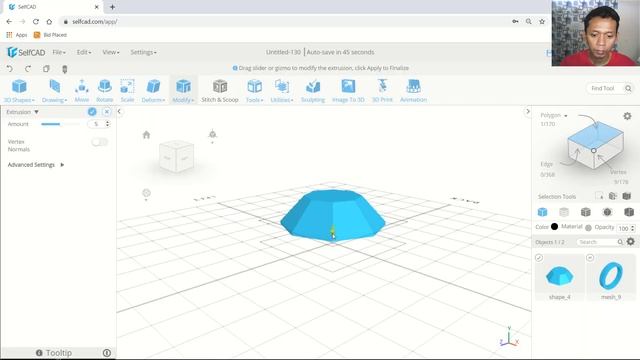Click the Find Tool search box
The height and width of the screenshot is (360, 640).
pos(609,88)
